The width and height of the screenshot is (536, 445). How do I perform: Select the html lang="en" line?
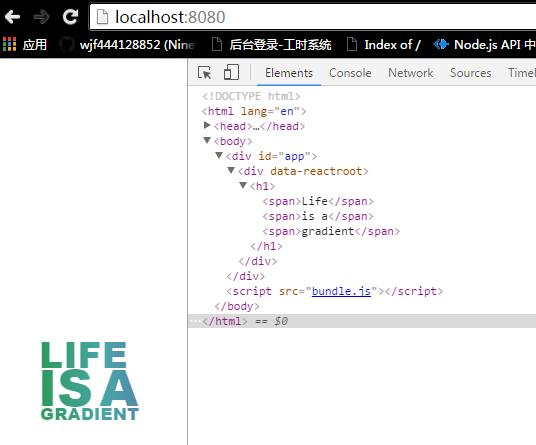point(254,111)
